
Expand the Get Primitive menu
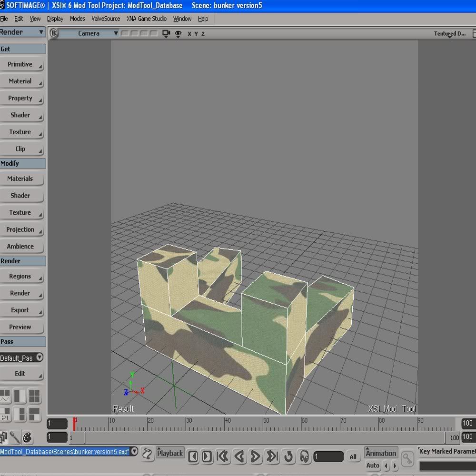pyautogui.click(x=21, y=64)
